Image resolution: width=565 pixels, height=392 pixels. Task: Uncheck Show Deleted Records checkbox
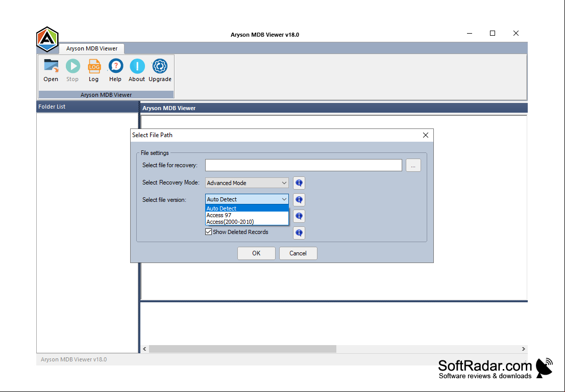(208, 232)
